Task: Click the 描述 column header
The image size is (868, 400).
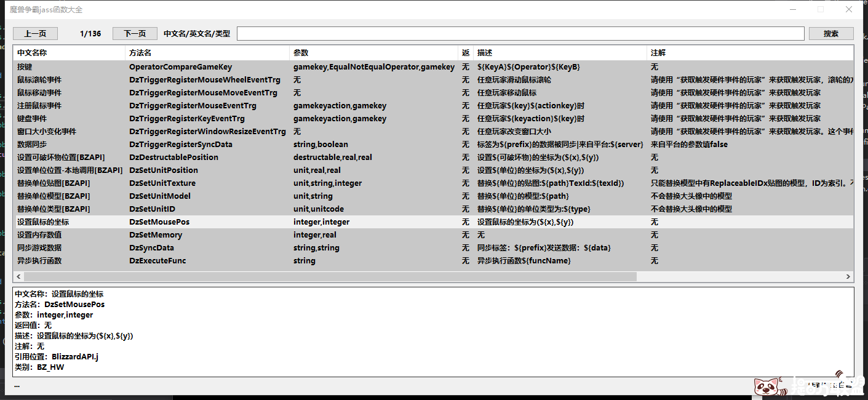Action: (x=559, y=53)
